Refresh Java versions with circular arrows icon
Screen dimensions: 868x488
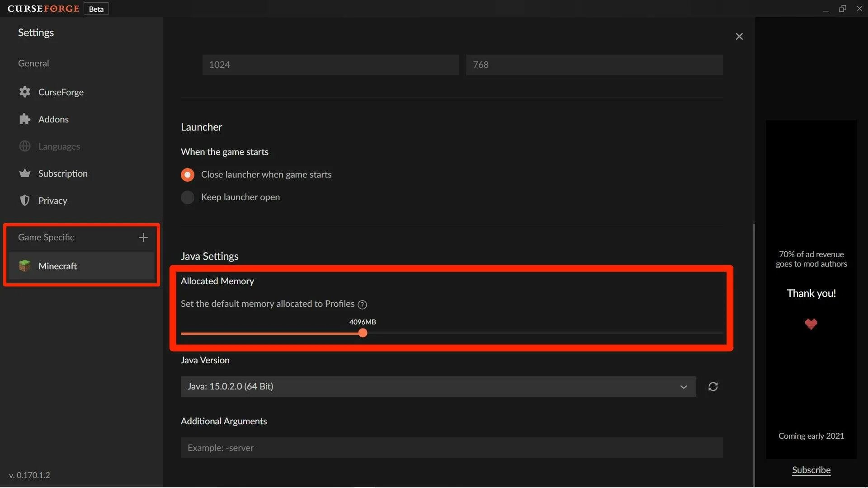pyautogui.click(x=713, y=387)
